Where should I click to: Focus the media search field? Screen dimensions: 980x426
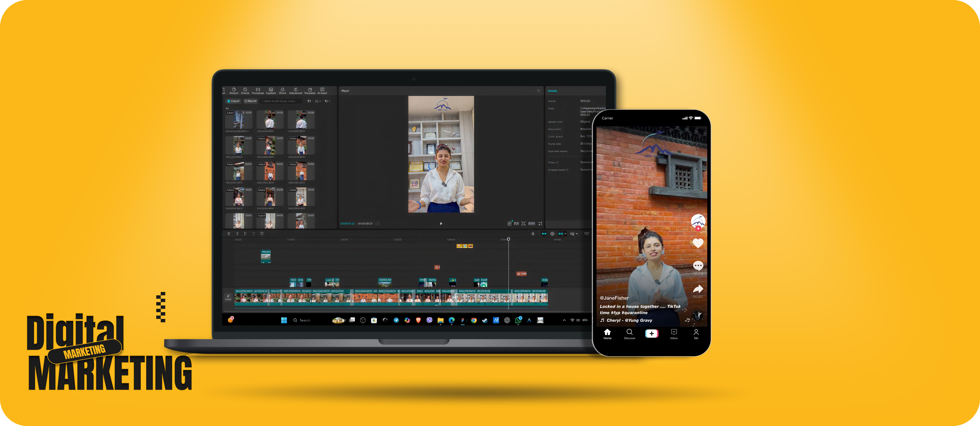[x=281, y=101]
